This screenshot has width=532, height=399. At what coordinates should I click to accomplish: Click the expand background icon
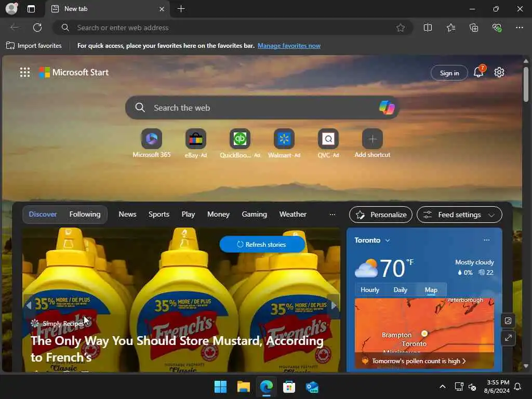tap(508, 338)
